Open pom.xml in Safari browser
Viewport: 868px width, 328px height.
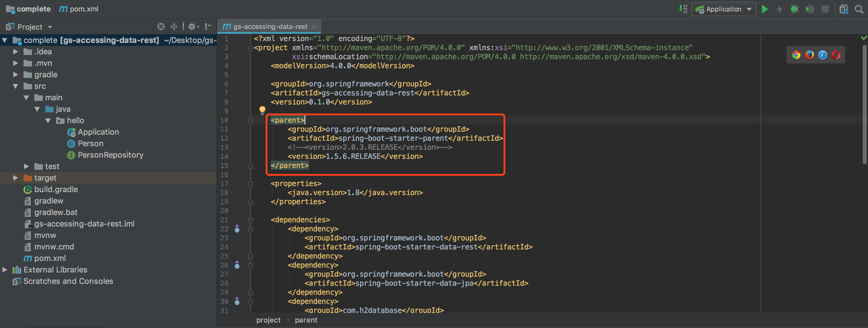click(822, 55)
